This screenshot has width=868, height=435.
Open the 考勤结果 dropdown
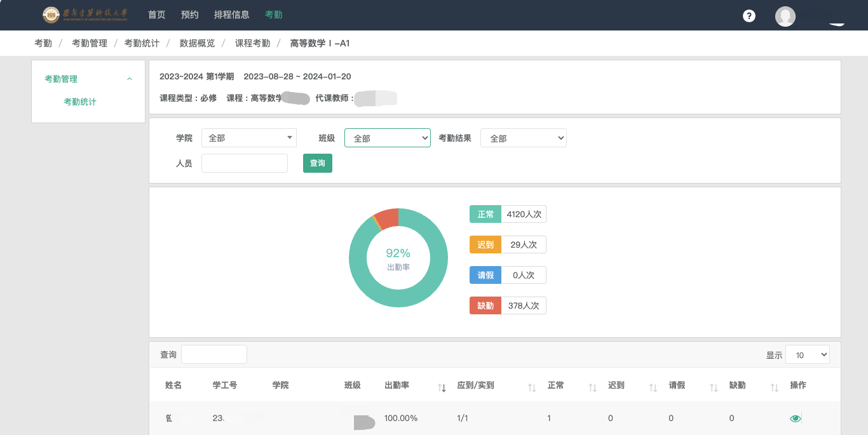pos(524,138)
